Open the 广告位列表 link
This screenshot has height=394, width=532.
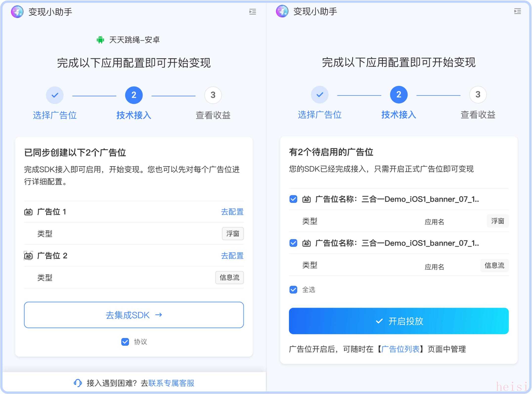coord(400,349)
